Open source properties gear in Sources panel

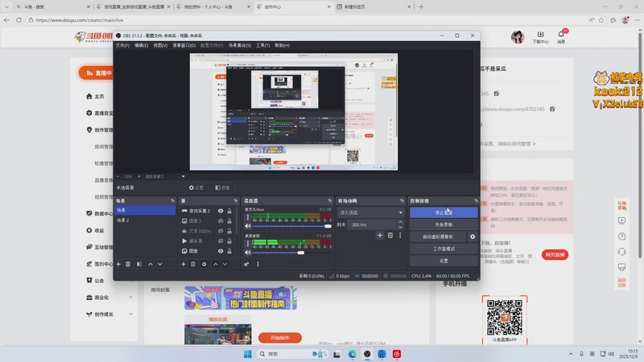click(x=204, y=264)
